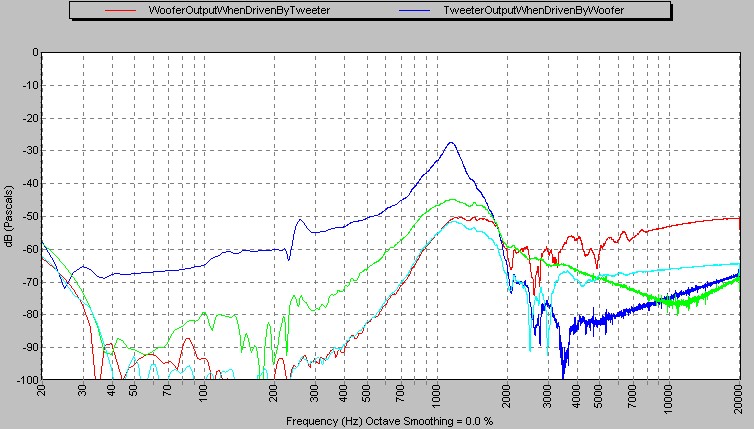Click the 0 tick label on the y-axis
This screenshot has height=429, width=754.
click(32, 52)
